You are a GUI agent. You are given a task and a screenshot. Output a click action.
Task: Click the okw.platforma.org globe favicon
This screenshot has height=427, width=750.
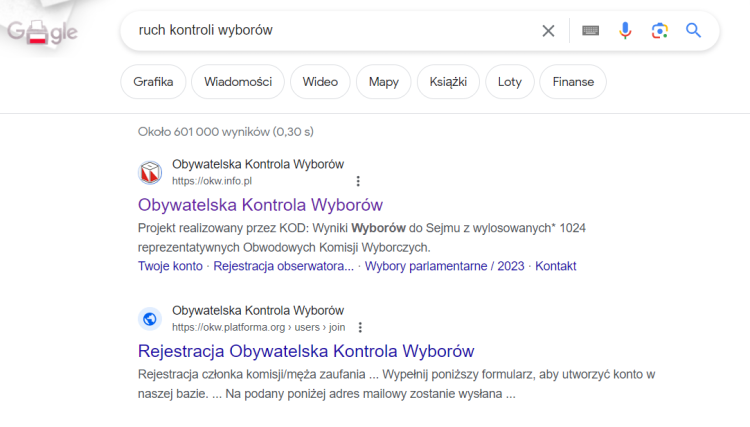tap(150, 319)
